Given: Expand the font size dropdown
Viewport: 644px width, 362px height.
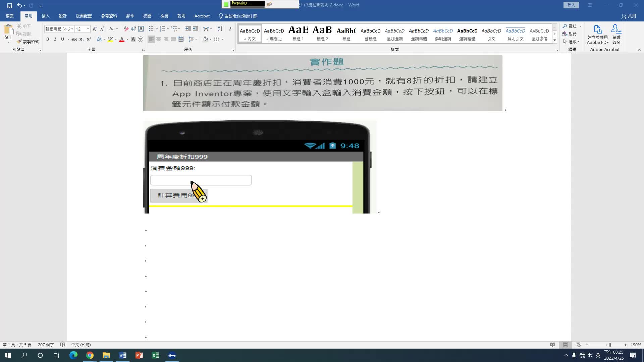Looking at the screenshot, I should click(x=88, y=29).
